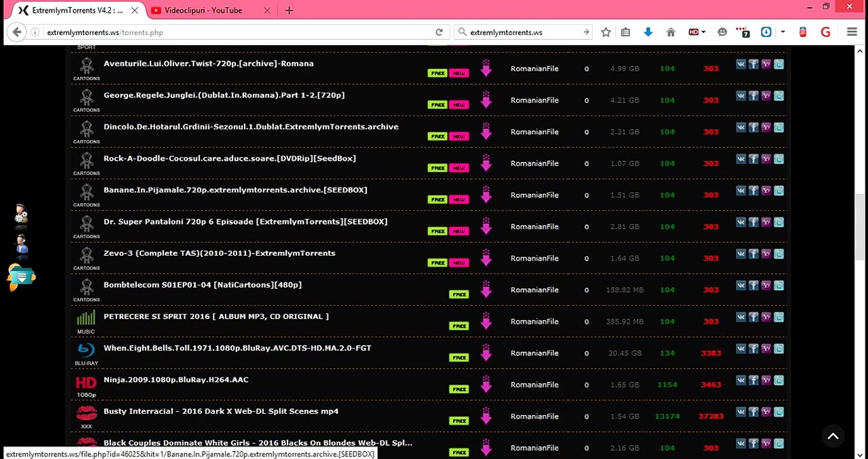Open Dr. Super Pantaloni 720p 6 Episoade link
This screenshot has width=868, height=459.
pos(245,222)
